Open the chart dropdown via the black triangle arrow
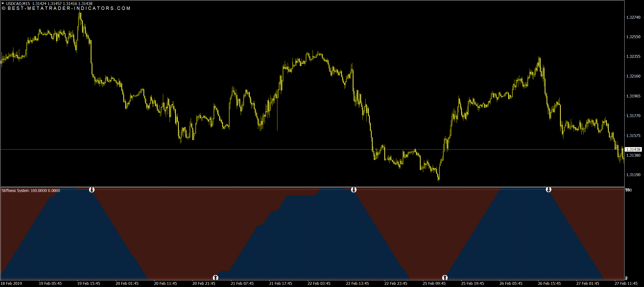 2,4
